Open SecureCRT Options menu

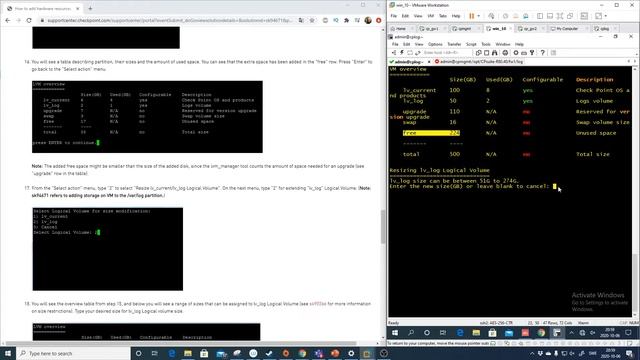pos(435,44)
